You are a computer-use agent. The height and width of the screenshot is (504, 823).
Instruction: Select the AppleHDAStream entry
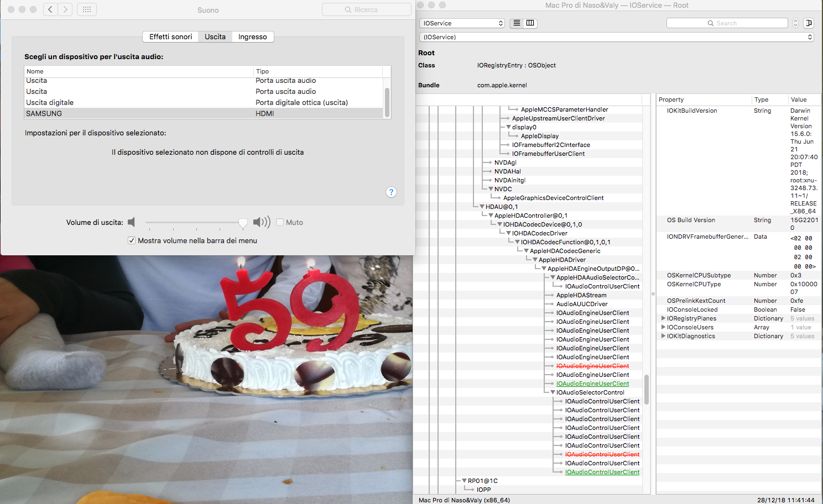click(x=581, y=295)
